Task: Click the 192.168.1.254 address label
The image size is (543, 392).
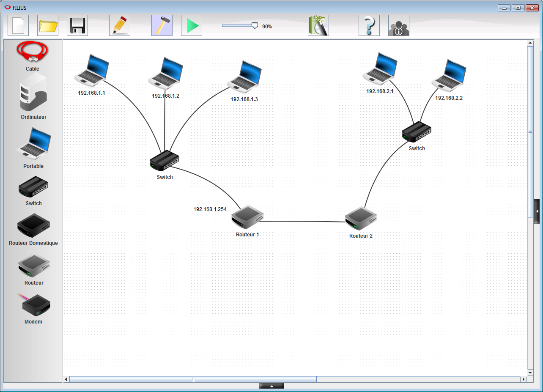Action: [210, 209]
